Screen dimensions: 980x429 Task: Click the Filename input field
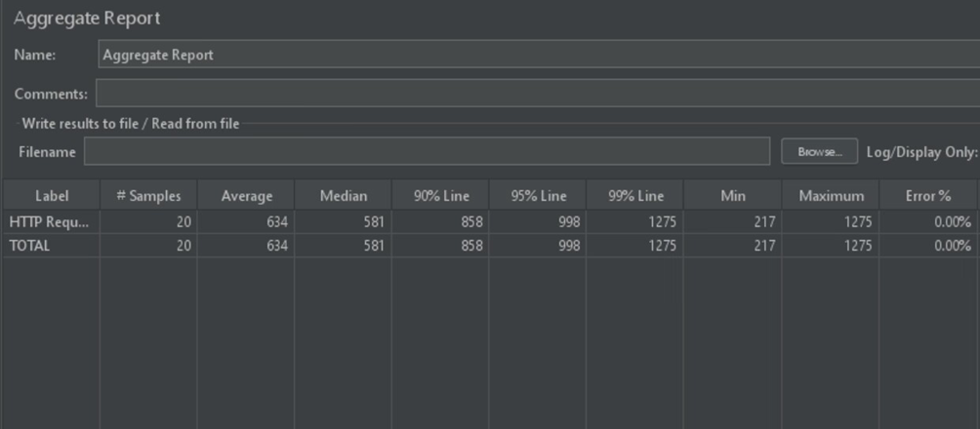[x=428, y=152]
